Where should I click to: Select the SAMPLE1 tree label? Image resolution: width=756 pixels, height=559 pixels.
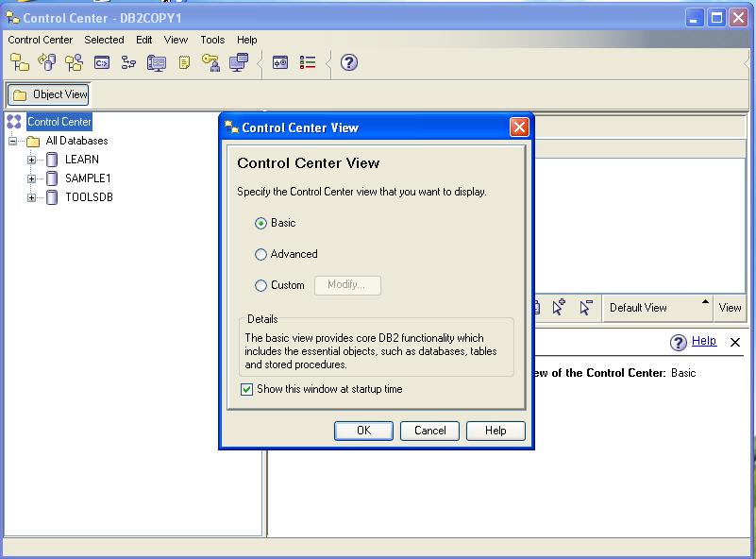[88, 178]
